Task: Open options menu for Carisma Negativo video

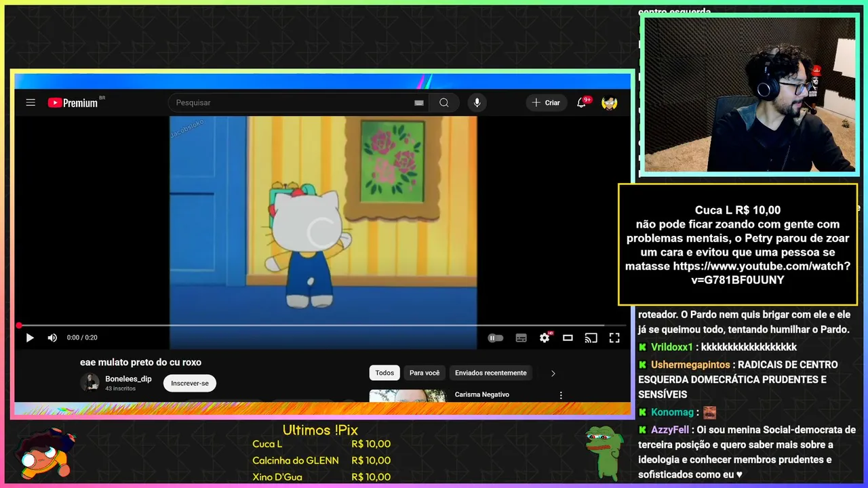Action: 561,395
